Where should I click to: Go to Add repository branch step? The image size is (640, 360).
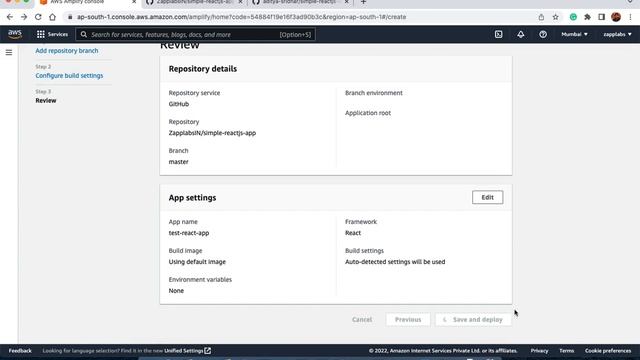[67, 51]
